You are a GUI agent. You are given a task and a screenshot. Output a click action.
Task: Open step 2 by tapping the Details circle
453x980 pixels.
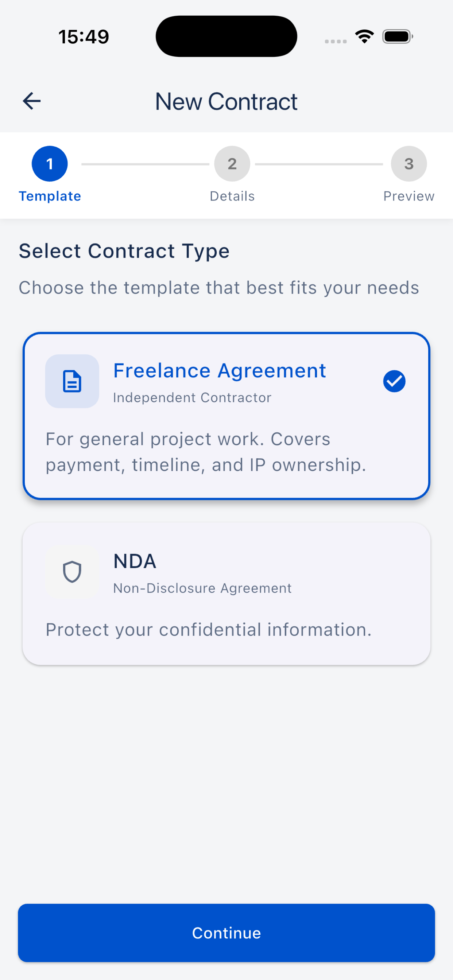point(232,164)
